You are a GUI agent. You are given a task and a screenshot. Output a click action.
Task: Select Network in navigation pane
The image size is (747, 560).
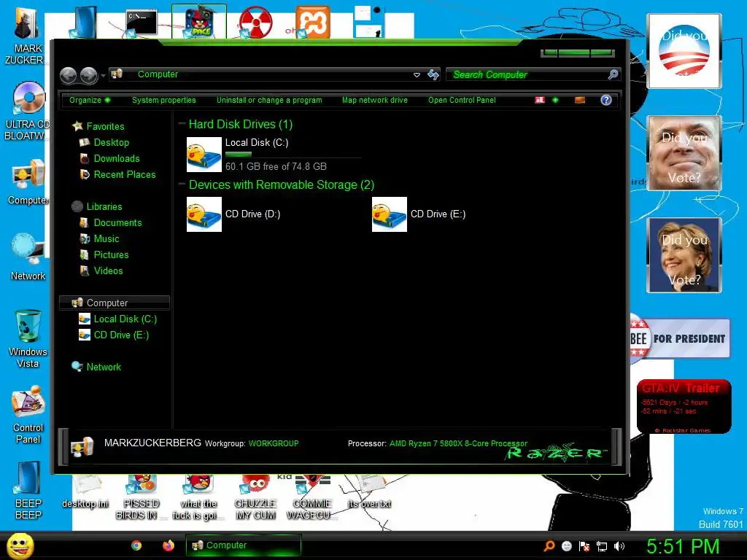(x=104, y=367)
